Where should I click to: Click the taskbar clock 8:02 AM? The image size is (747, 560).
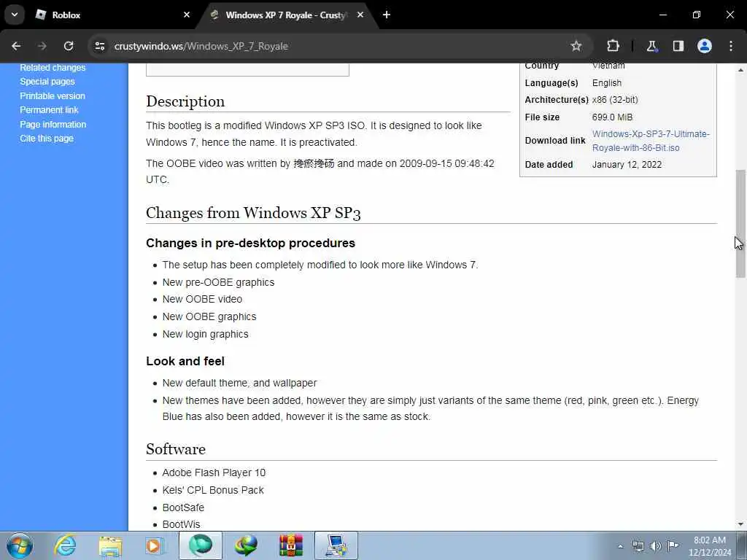tap(709, 540)
